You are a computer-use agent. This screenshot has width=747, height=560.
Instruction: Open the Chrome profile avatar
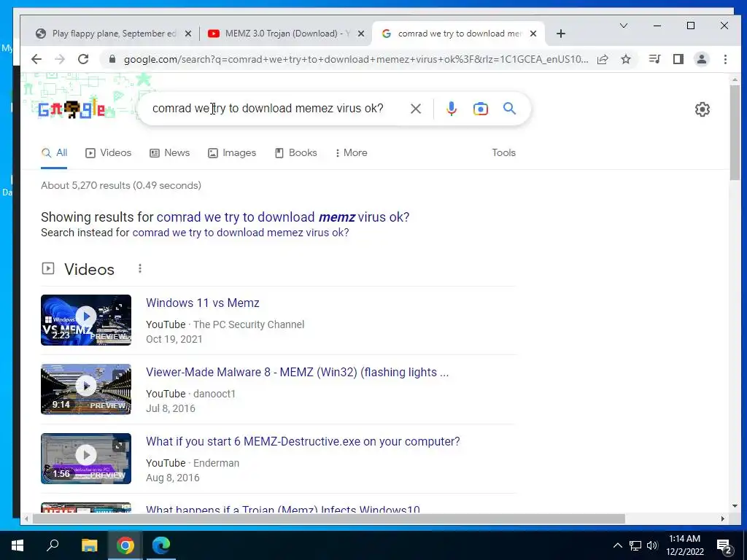(702, 59)
